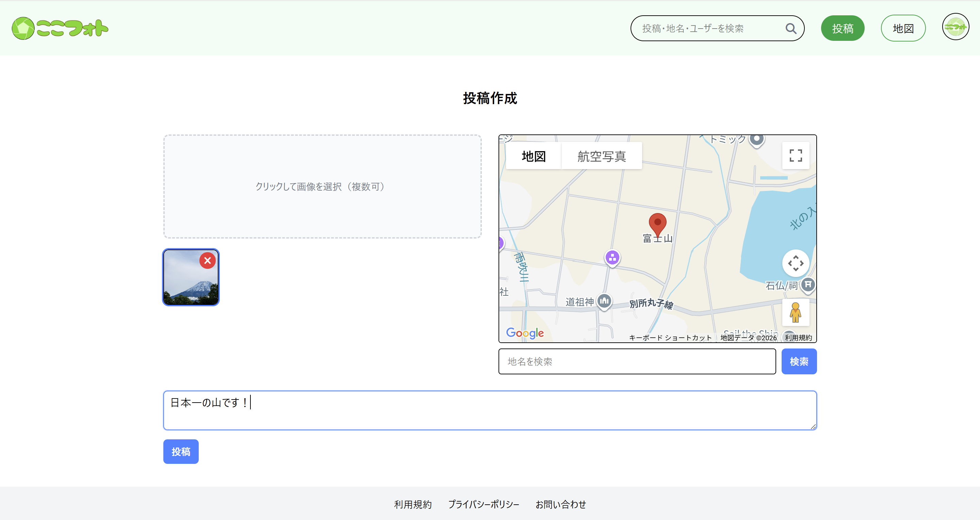This screenshot has height=520, width=980.
Task: Click the map camera pan control
Action: click(x=795, y=263)
